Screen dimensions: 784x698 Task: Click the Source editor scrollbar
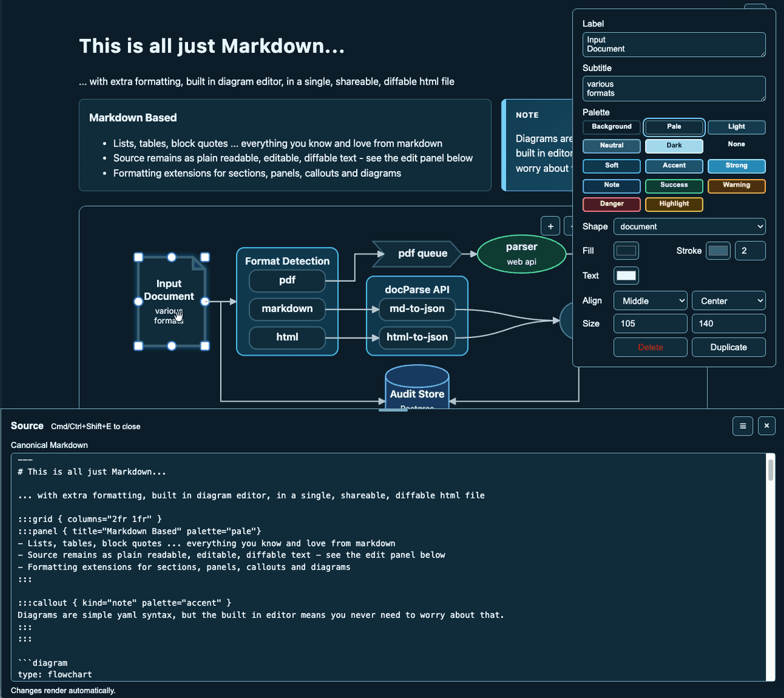[770, 469]
